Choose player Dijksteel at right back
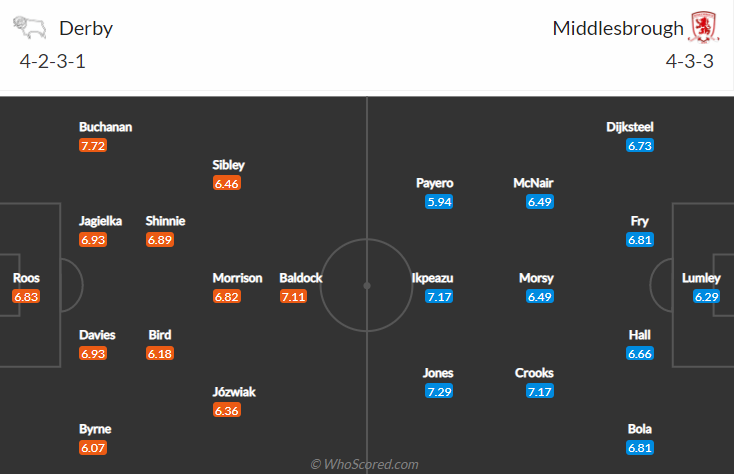This screenshot has height=475, width=734. [630, 127]
